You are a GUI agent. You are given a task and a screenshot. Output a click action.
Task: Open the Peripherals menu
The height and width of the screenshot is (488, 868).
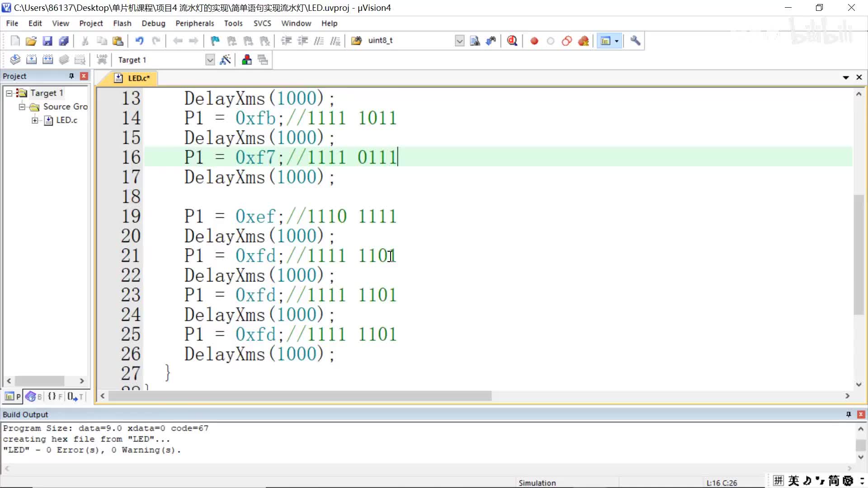195,23
